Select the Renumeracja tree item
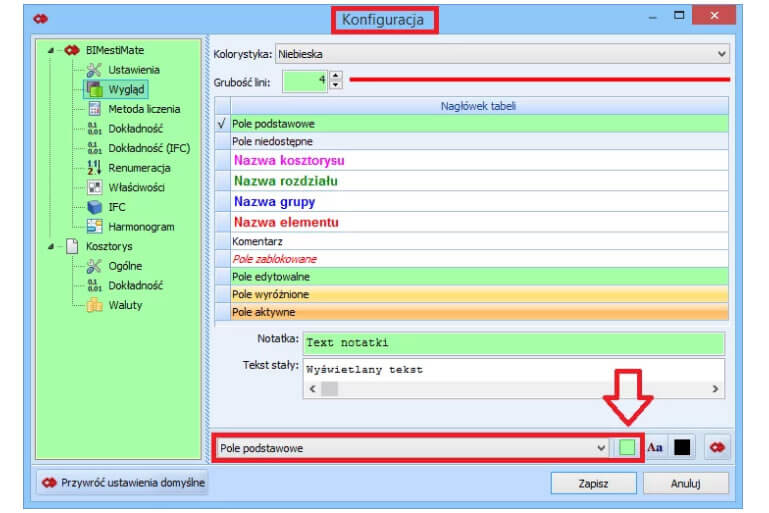 (139, 168)
